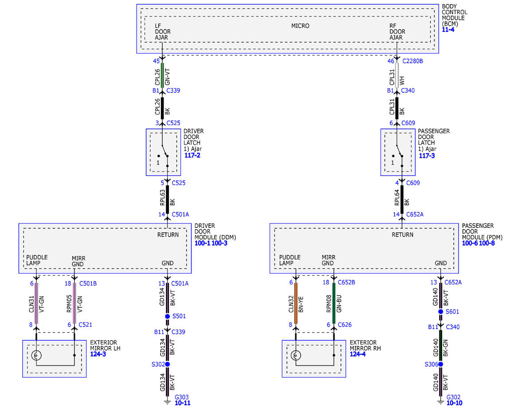Open ground G302 reference 10-10
The image size is (532, 411).
coord(454,403)
